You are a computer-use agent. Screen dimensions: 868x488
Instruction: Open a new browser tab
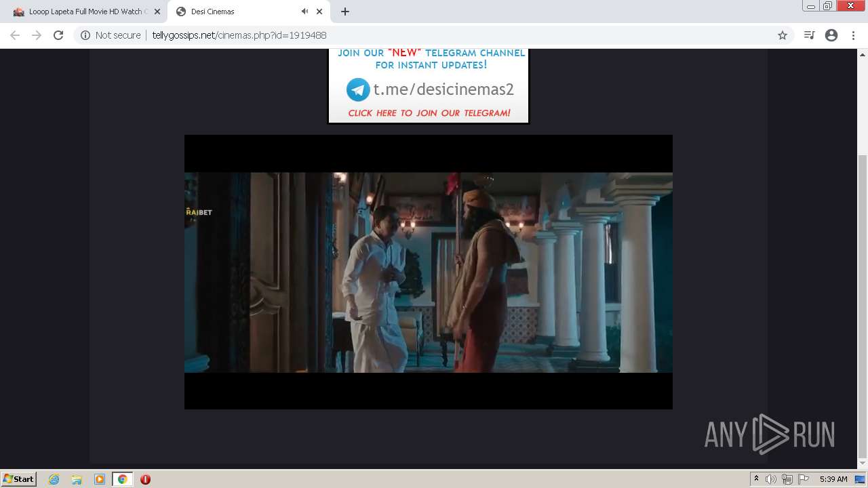(345, 12)
